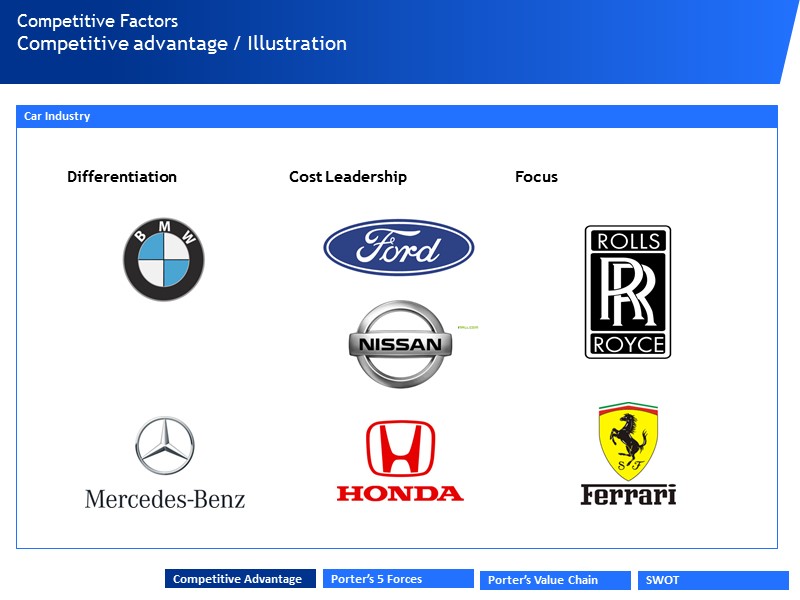Open the SWOT tab

tap(713, 580)
